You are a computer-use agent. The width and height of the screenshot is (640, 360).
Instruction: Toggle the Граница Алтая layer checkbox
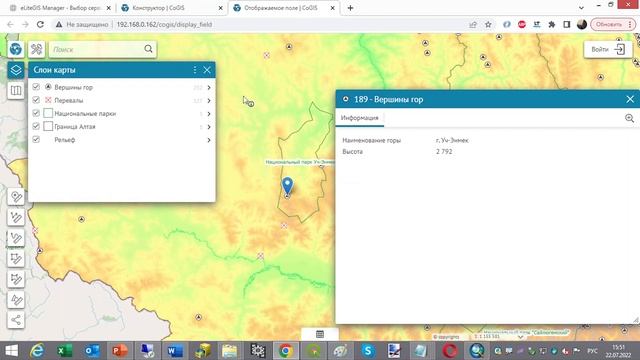(36, 126)
